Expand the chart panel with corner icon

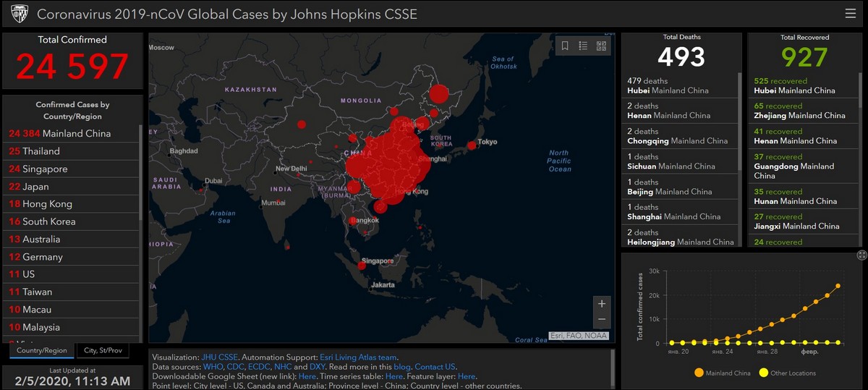[x=861, y=255]
